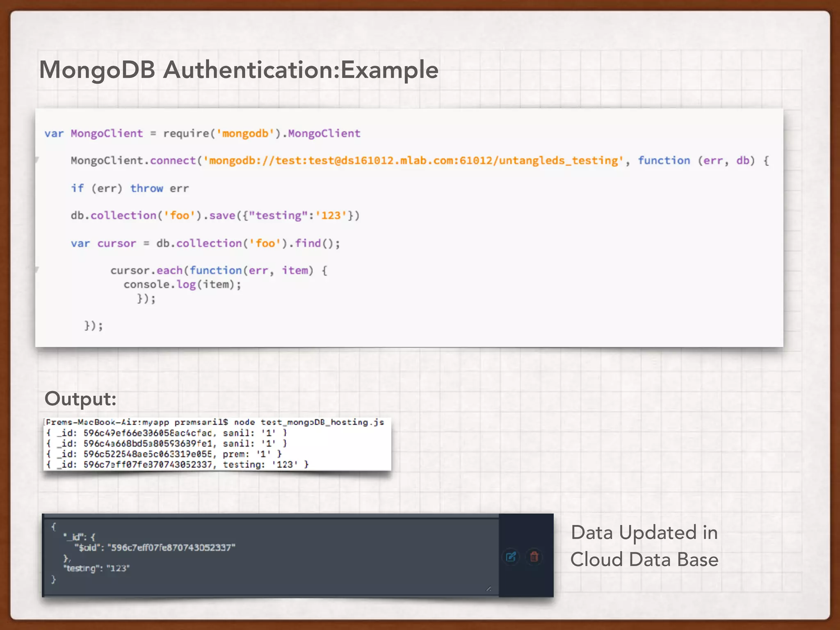Click output row with id 596c49ef66e
The height and width of the screenshot is (630, 840).
pyautogui.click(x=166, y=433)
